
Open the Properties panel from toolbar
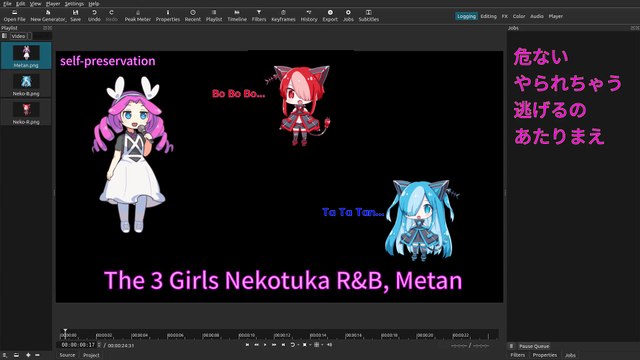tap(168, 16)
